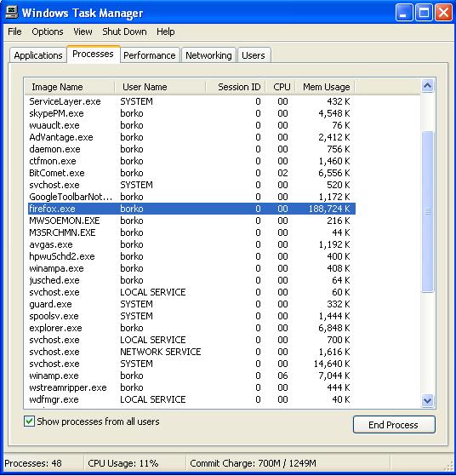Screen dimensions: 456x476
Task: Select the BitComet.exe process row
Action: coord(191,173)
